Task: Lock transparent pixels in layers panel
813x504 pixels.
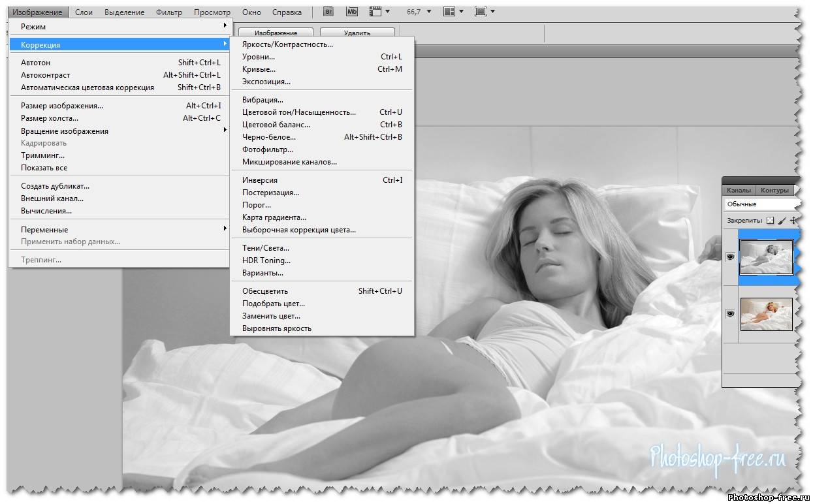Action: [x=770, y=221]
